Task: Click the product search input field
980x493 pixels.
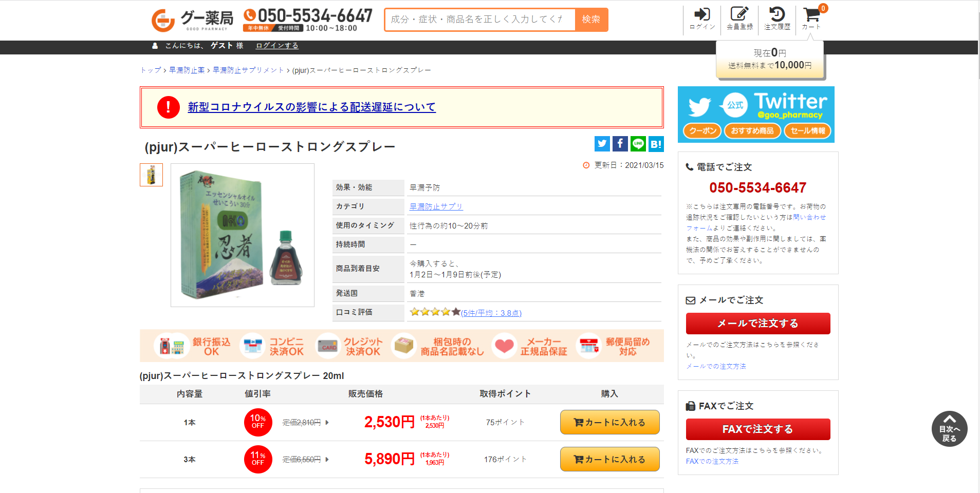Action: 479,20
